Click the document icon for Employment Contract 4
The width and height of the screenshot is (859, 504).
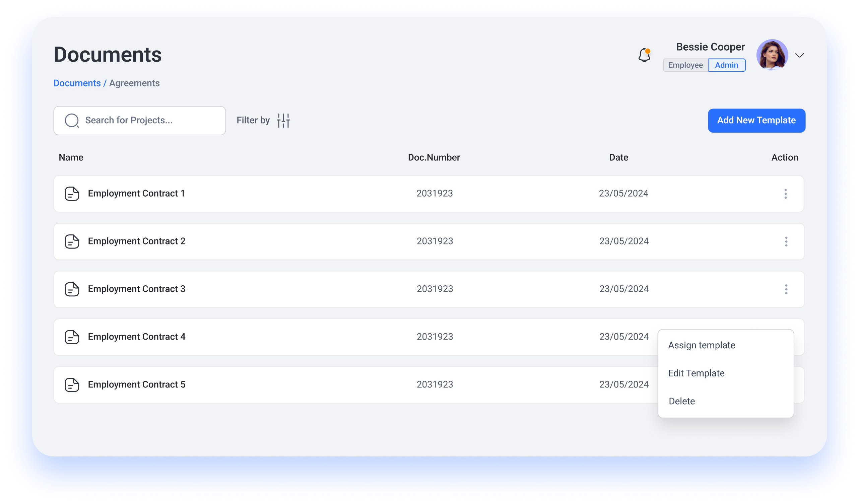(72, 337)
